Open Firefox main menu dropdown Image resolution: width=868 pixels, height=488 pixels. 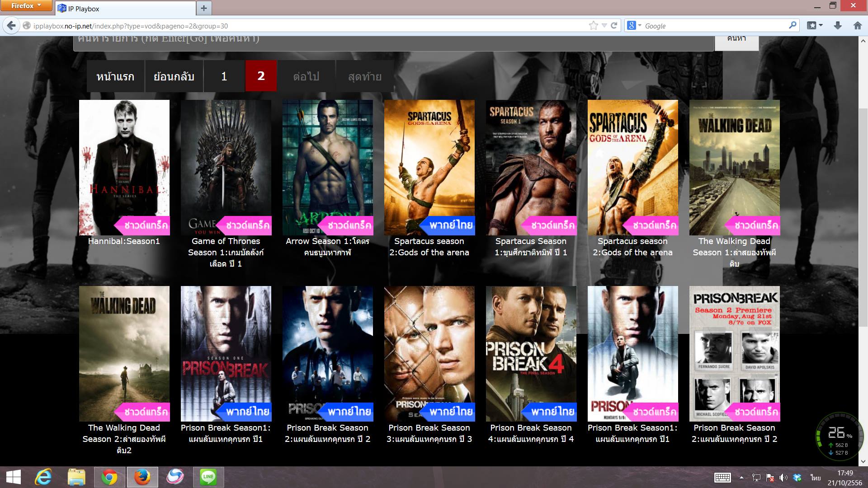[26, 5]
